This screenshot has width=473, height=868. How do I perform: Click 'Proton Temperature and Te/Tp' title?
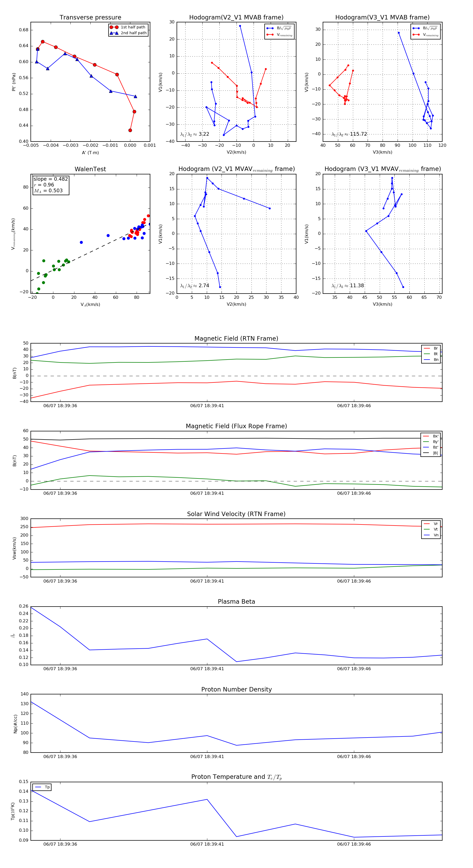point(236,777)
